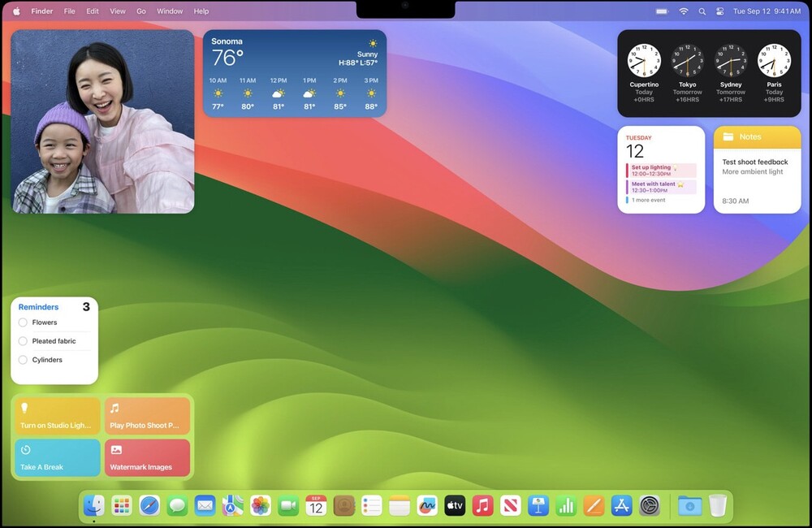Launch the Freeform app icon
The image size is (812, 528).
pos(427,505)
